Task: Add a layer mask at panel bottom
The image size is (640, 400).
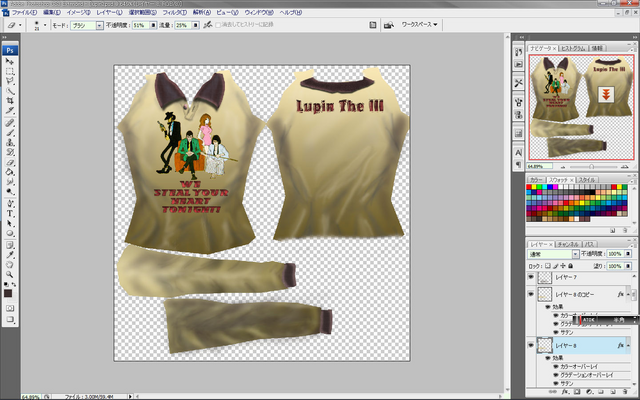Action: tap(577, 392)
